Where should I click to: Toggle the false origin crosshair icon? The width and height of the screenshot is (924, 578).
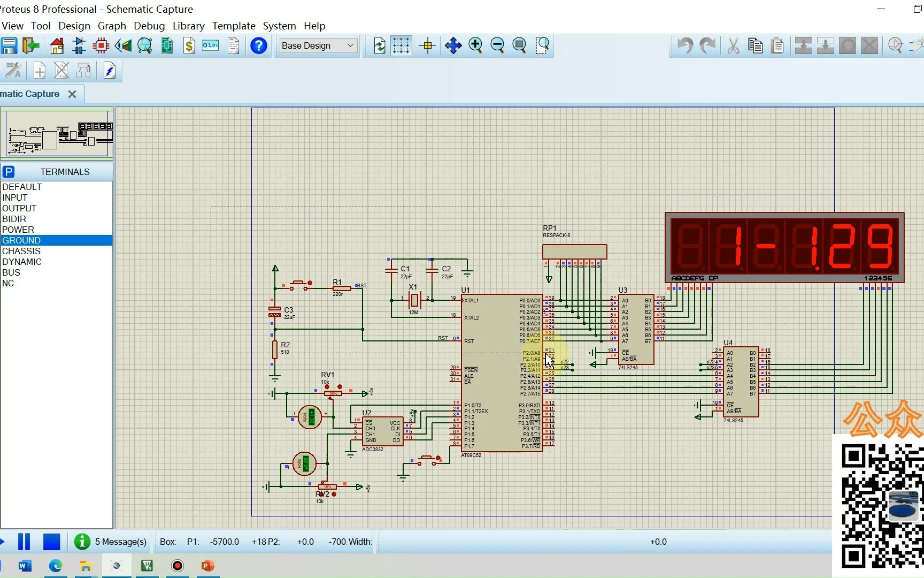[x=428, y=45]
